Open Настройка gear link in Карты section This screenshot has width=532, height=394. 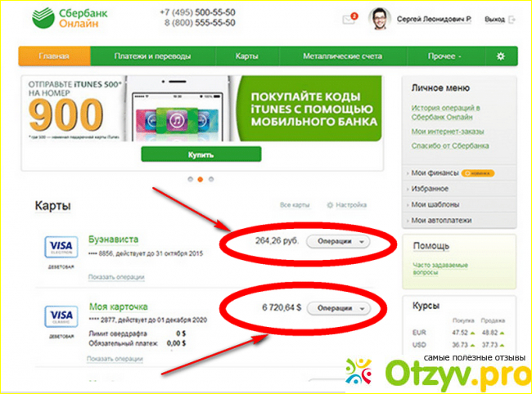click(x=347, y=205)
